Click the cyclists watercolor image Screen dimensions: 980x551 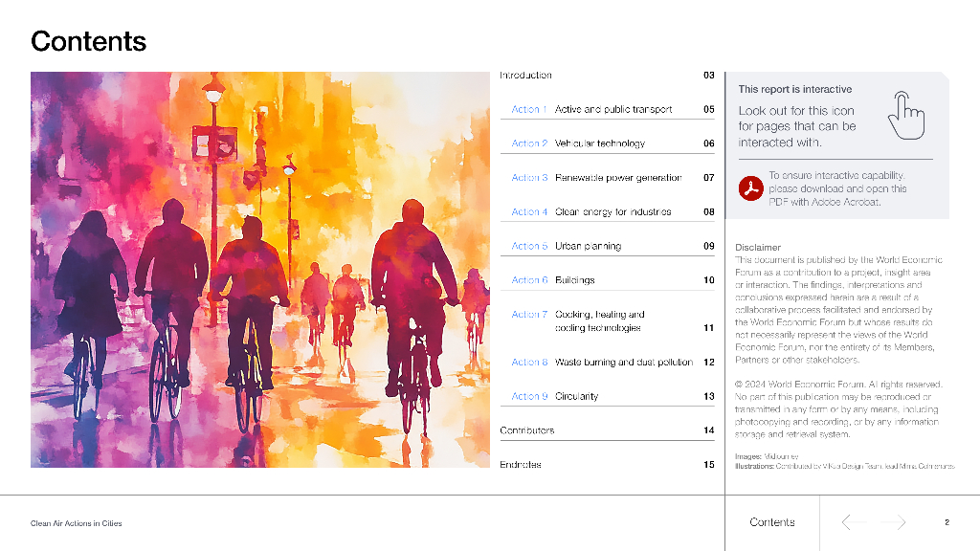point(260,269)
